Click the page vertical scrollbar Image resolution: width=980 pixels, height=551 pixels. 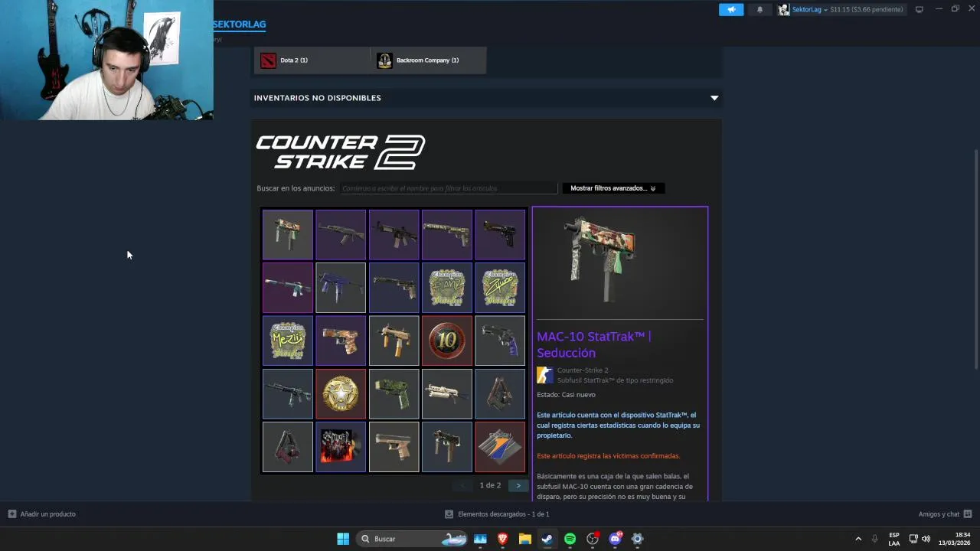pos(975,260)
